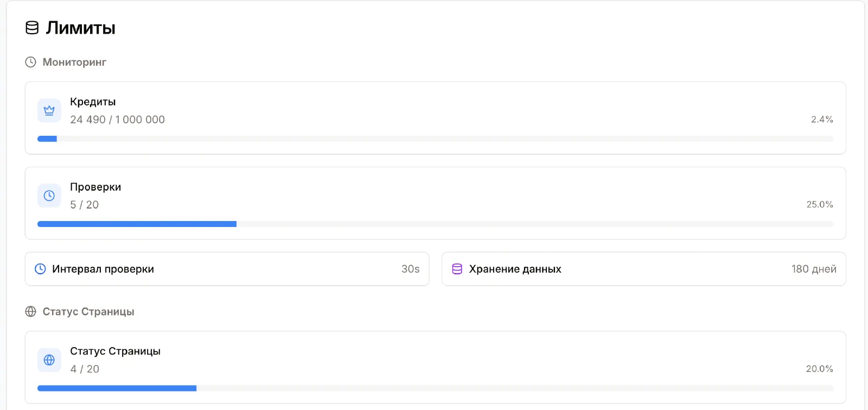
Task: Click the 180 дней retention value
Action: (814, 269)
